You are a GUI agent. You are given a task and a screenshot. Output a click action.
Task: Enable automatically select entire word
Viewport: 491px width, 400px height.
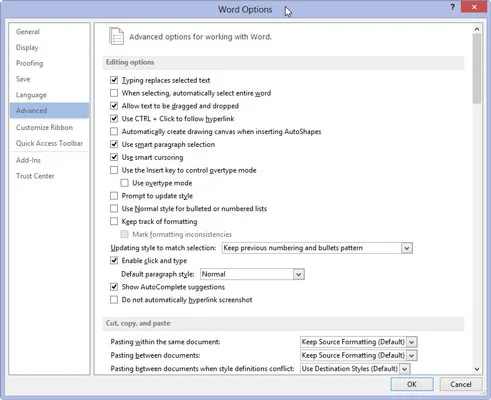click(114, 93)
